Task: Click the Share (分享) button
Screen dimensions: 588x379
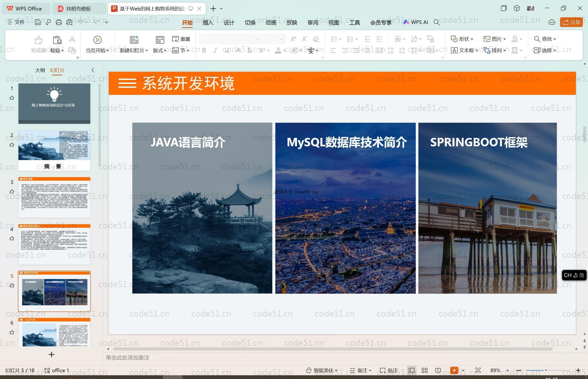Action: 571,22
